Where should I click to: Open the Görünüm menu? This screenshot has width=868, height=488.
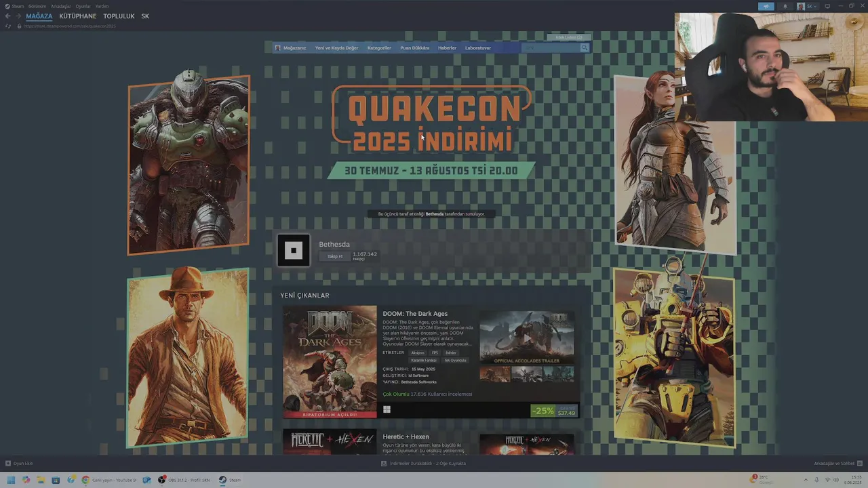(x=37, y=6)
